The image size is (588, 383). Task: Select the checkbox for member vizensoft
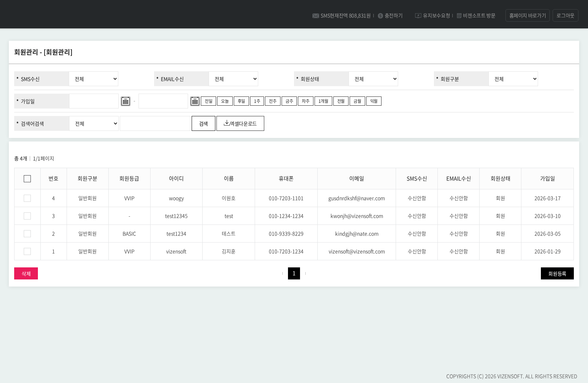pos(27,251)
